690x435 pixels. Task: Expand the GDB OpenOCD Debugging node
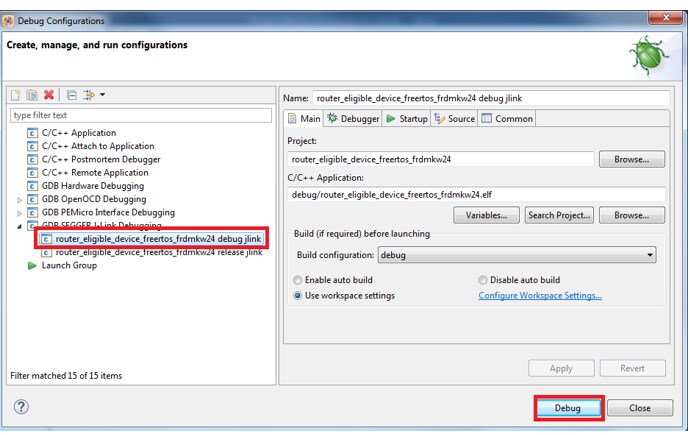20,199
